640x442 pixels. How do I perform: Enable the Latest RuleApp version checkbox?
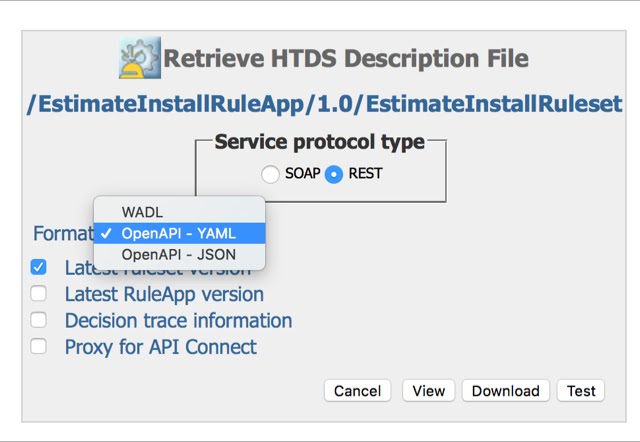coord(39,294)
